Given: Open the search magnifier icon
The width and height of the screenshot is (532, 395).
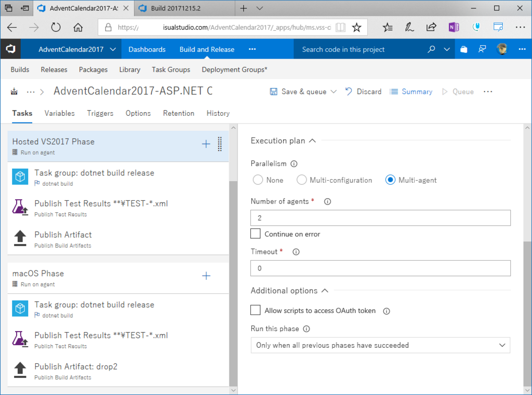Looking at the screenshot, I should tap(431, 49).
